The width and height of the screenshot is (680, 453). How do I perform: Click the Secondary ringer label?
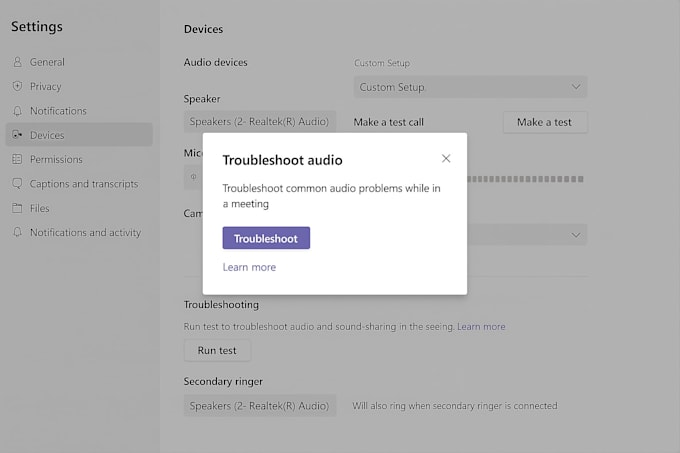[223, 381]
